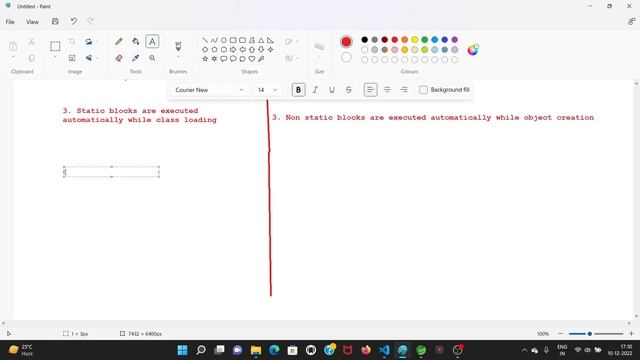Viewport: 640px width, 360px height.
Task: Open the Courier New font dropdown
Action: 209,90
